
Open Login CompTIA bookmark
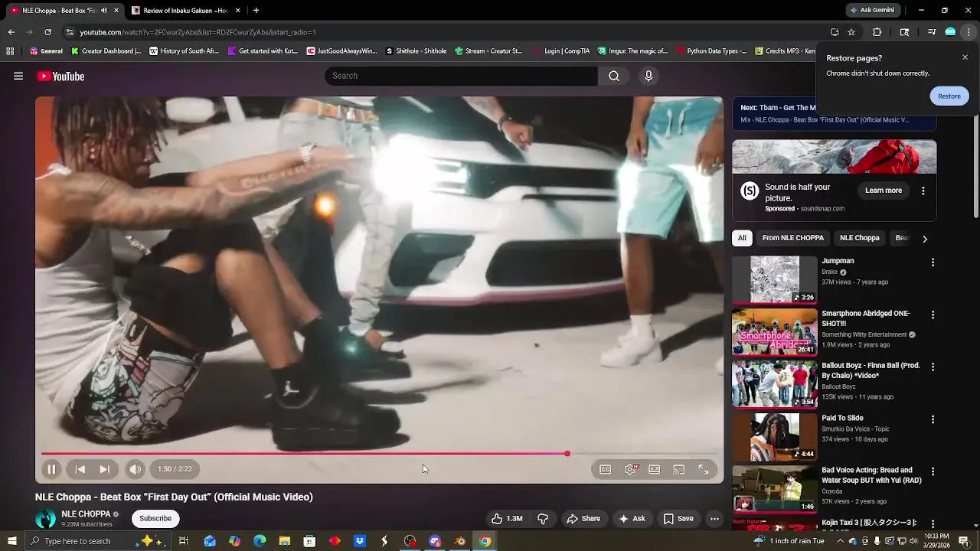tap(561, 51)
